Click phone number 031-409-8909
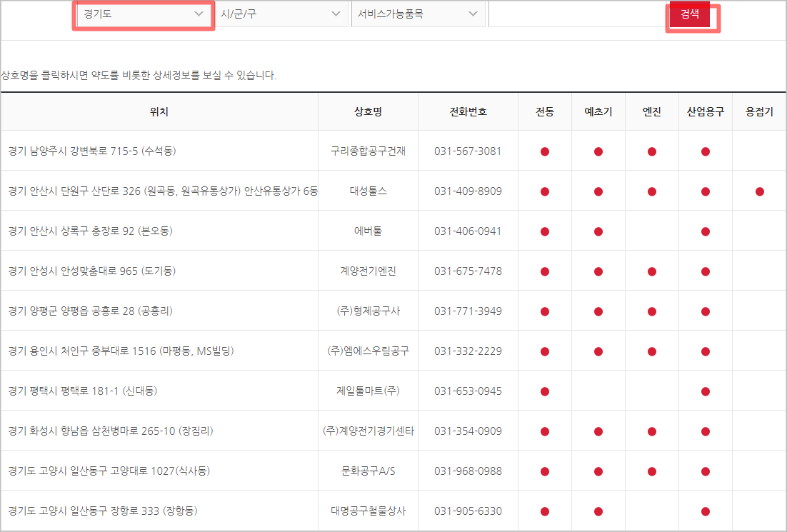 click(468, 191)
